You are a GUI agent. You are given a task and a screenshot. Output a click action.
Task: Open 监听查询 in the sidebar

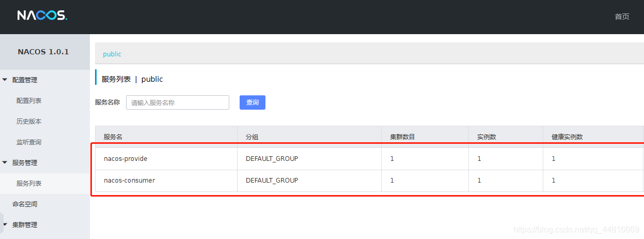pyautogui.click(x=29, y=142)
